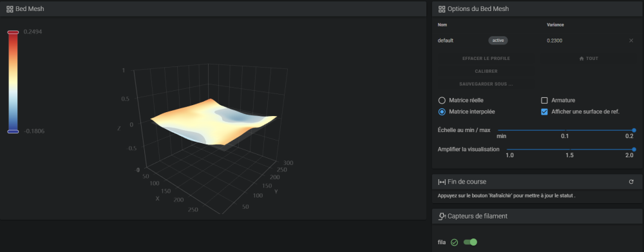
Task: Select the Matrice réelle radio option
Action: click(x=442, y=101)
